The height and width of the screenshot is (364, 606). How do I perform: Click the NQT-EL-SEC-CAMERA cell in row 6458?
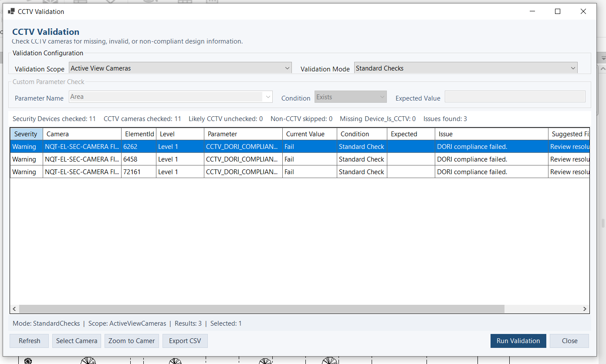tap(82, 159)
